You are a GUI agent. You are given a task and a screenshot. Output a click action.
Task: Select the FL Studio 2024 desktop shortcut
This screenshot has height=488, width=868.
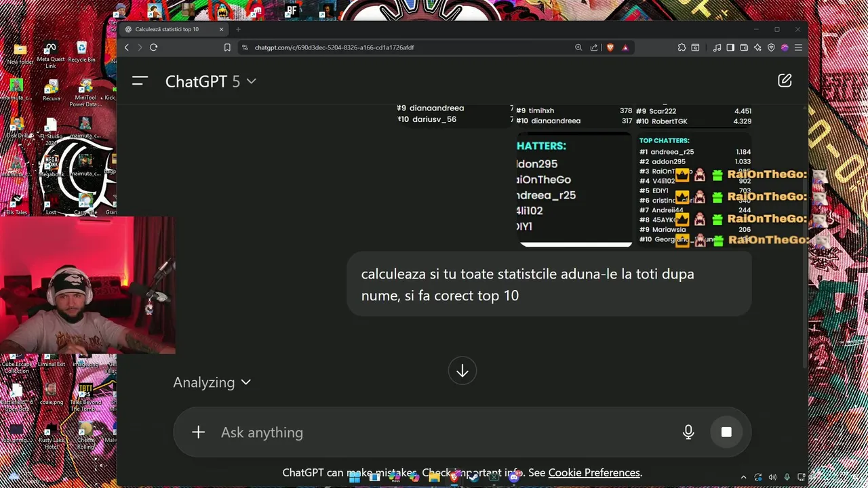coord(51,131)
